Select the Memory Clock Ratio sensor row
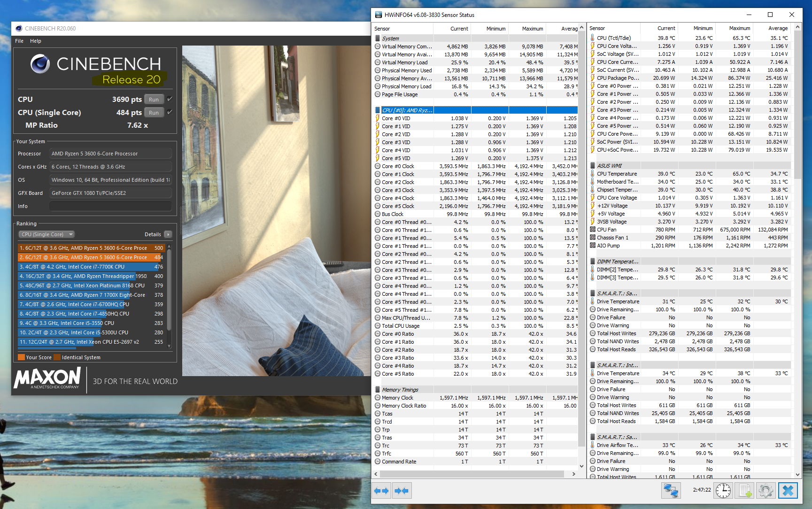Screen dimensions: 812x509 (x=476, y=406)
